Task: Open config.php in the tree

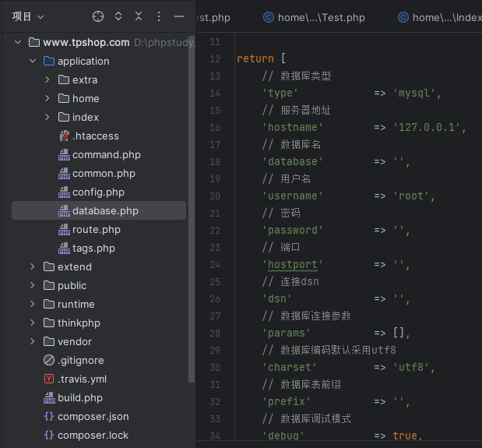Action: (x=98, y=192)
